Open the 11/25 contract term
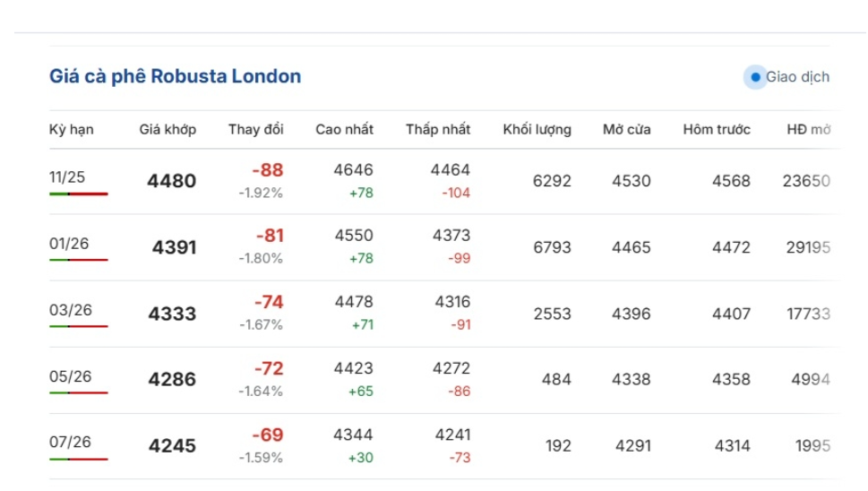Image resolution: width=868 pixels, height=491 pixels. pyautogui.click(x=67, y=177)
